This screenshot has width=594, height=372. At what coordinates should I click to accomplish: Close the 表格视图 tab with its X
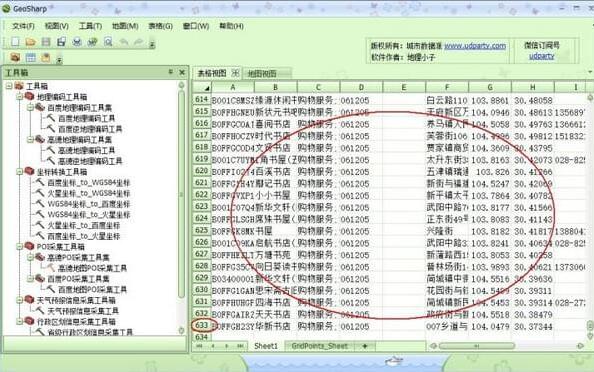(x=235, y=73)
